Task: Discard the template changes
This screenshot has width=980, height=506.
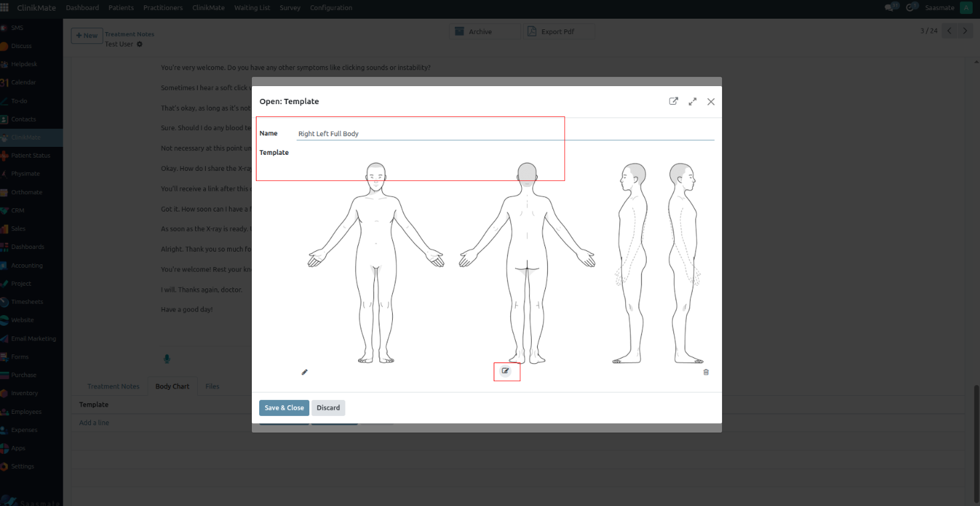Action: pos(328,408)
